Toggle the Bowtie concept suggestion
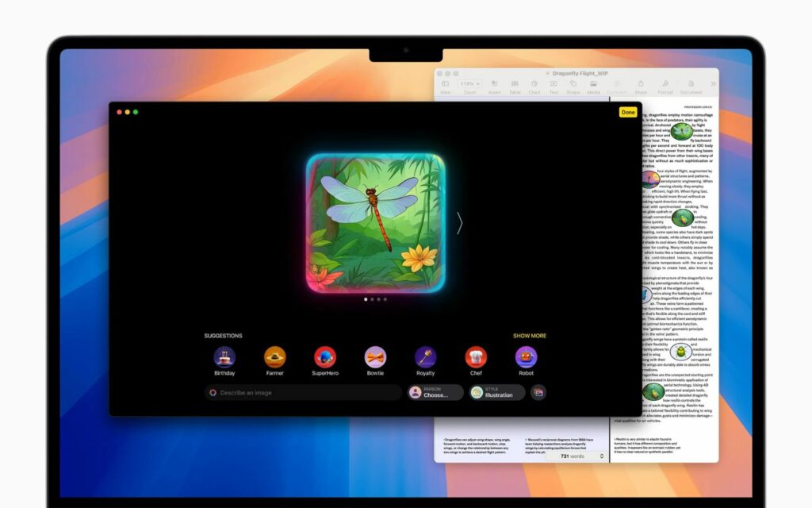Viewport: 812px width, 508px height. [376, 359]
